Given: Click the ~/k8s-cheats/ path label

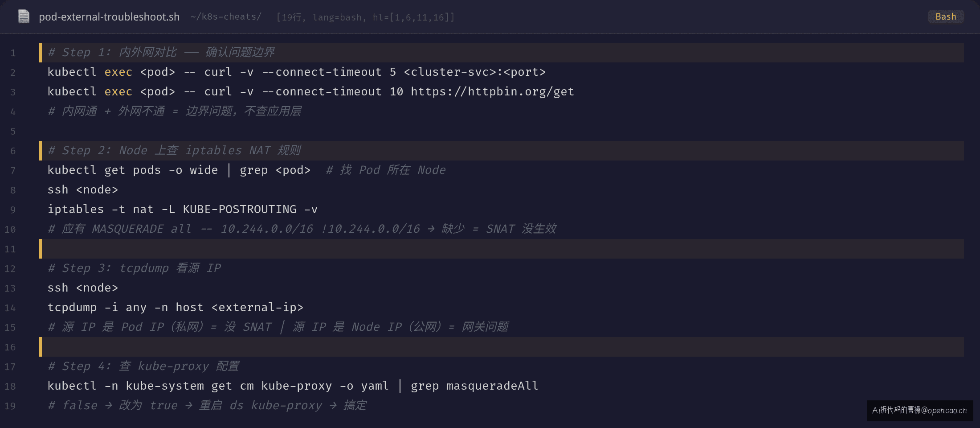Looking at the screenshot, I should pos(226,17).
